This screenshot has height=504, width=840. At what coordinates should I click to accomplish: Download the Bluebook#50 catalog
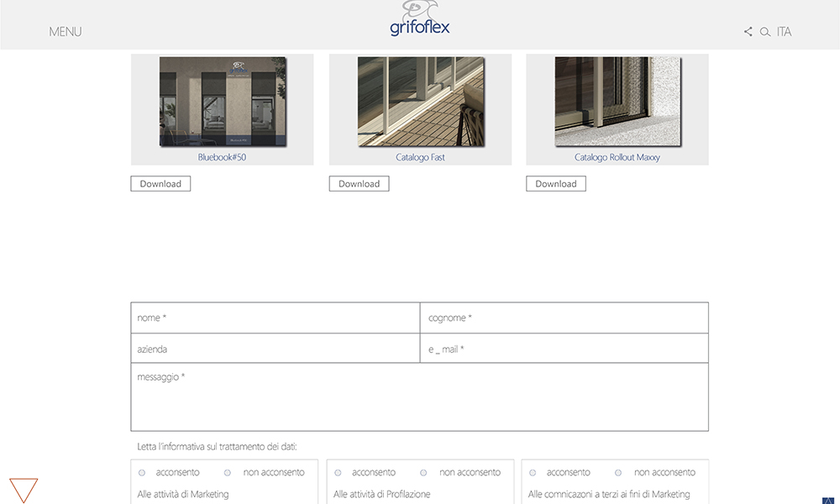click(x=160, y=184)
